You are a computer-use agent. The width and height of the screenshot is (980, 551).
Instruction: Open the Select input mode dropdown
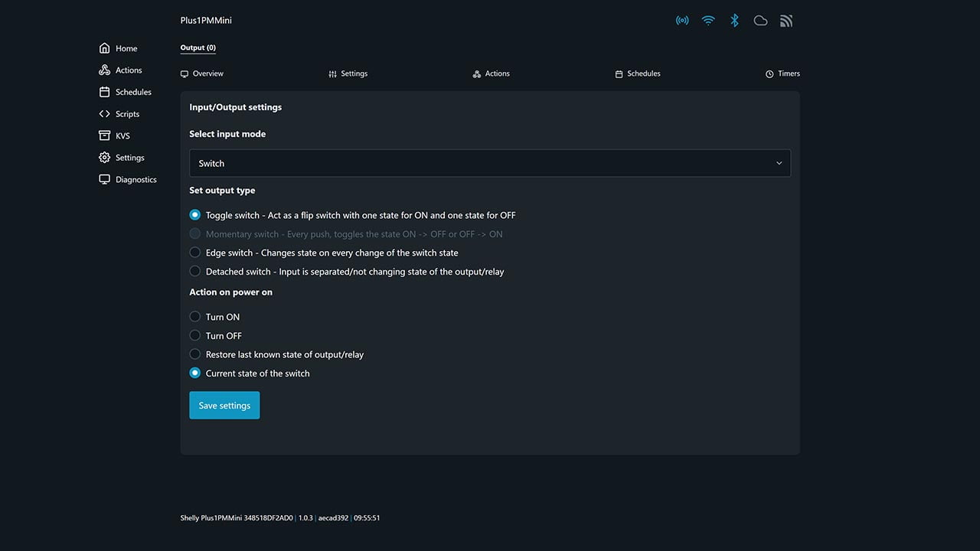point(490,163)
